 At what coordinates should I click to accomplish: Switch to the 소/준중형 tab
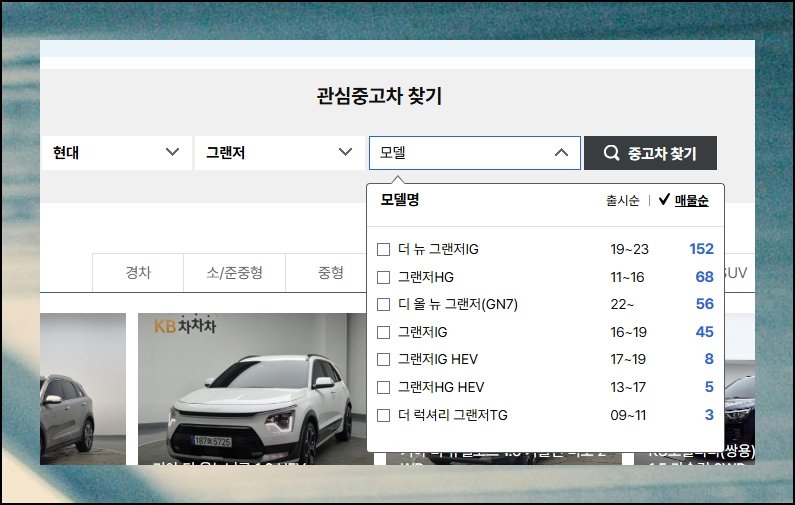pyautogui.click(x=234, y=273)
